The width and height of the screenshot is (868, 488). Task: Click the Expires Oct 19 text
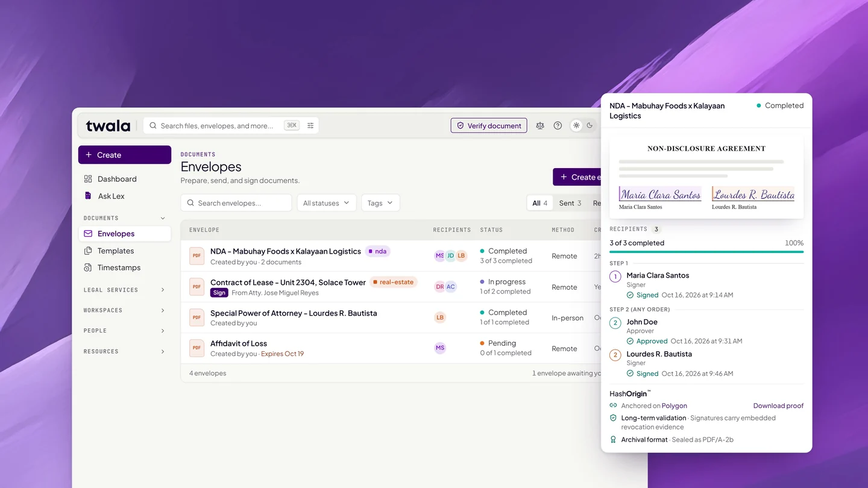click(x=282, y=354)
